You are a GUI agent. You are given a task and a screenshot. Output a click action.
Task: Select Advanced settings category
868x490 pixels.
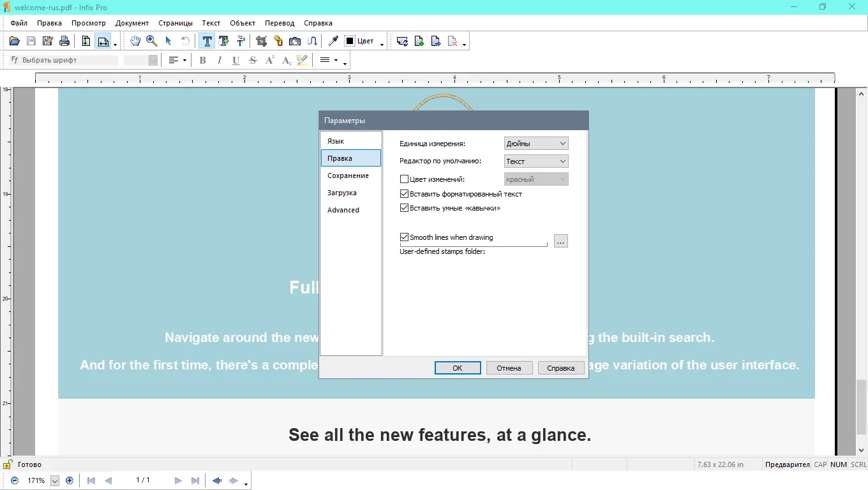tap(351, 210)
